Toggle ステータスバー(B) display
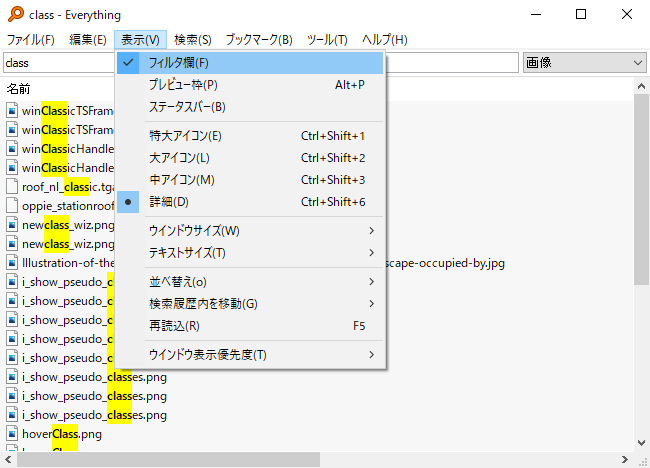The image size is (650, 468). click(x=250, y=107)
